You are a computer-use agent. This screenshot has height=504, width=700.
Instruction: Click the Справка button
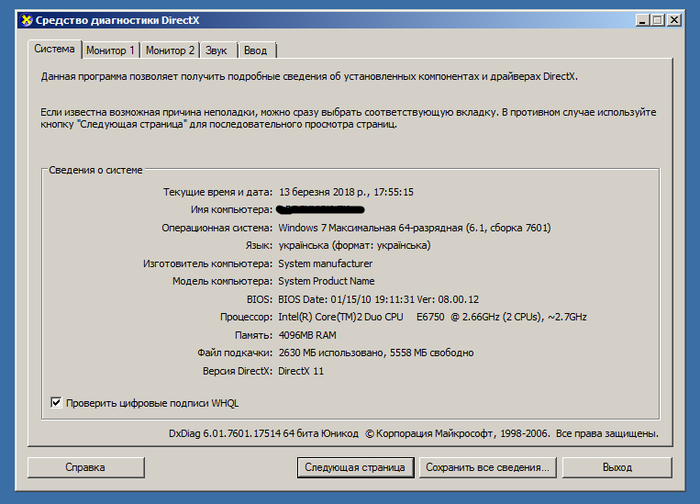point(86,467)
